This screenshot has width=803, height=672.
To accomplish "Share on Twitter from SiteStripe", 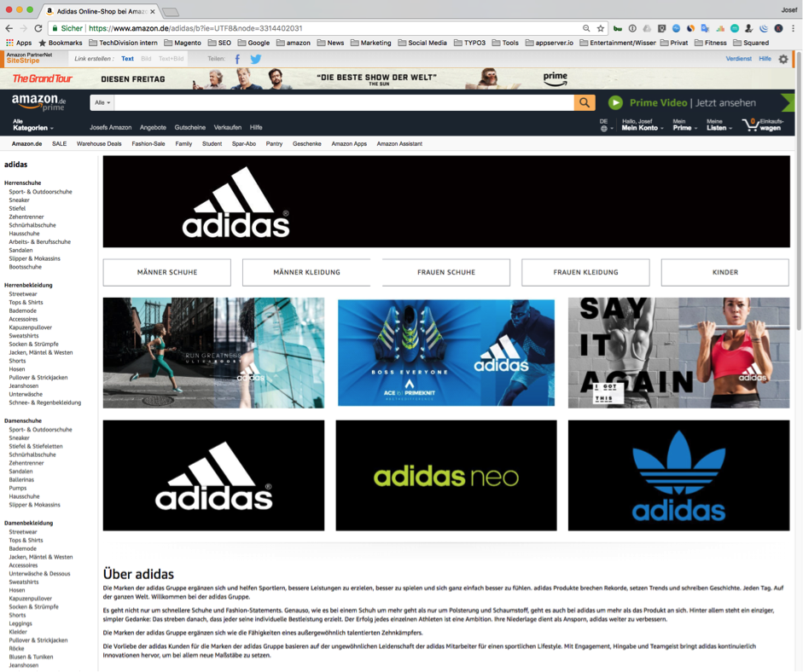I will [x=255, y=59].
